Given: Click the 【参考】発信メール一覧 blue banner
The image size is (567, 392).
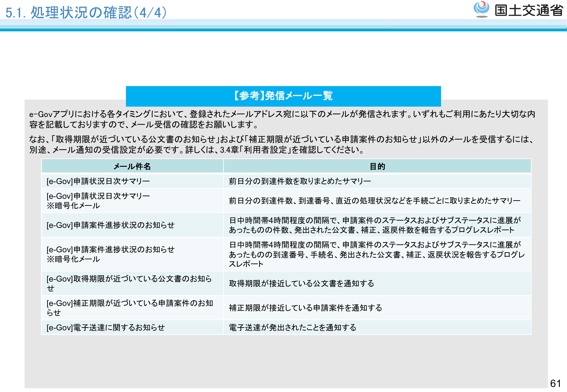Looking at the screenshot, I should pos(283,96).
